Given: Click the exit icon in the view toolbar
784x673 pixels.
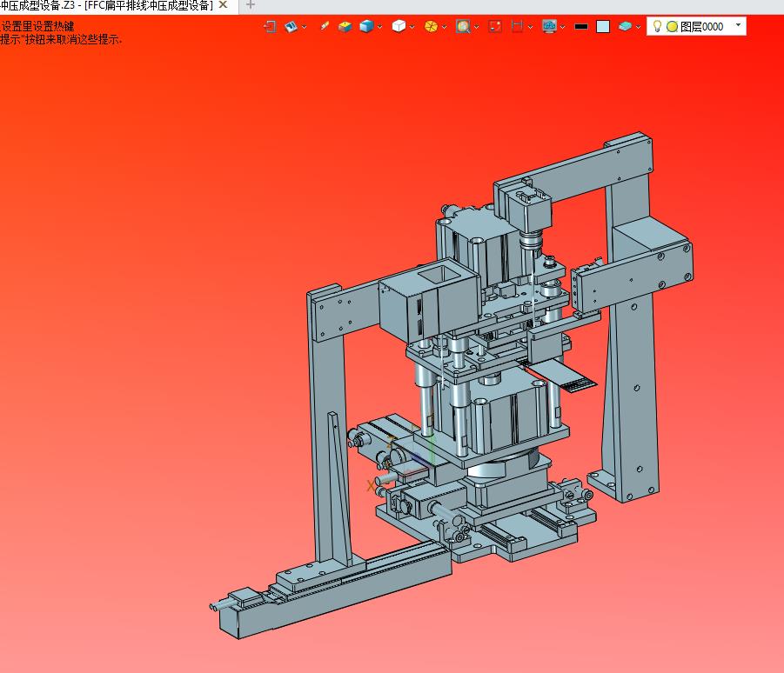Looking at the screenshot, I should click(270, 26).
